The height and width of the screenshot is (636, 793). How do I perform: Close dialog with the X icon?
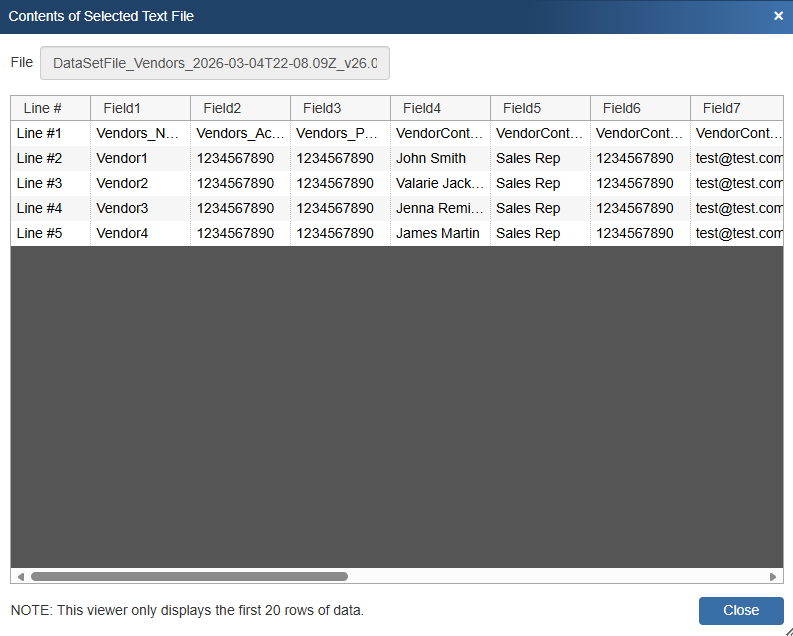[778, 16]
